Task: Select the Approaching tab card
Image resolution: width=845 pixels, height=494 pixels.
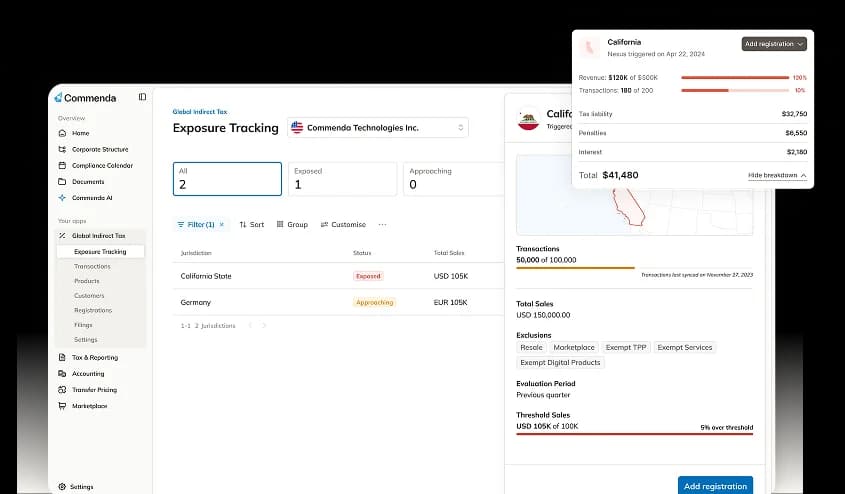Action: [x=456, y=179]
